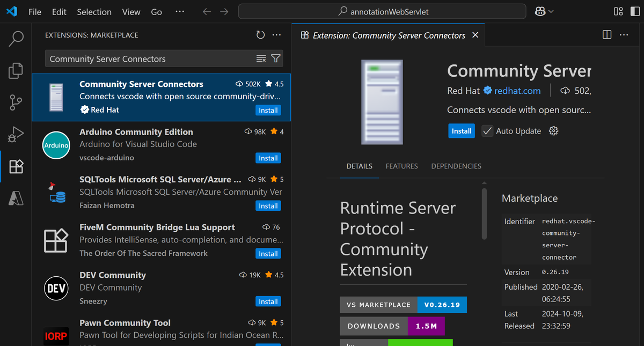
Task: Click The Order Of The Sacred Framework
Action: click(143, 253)
